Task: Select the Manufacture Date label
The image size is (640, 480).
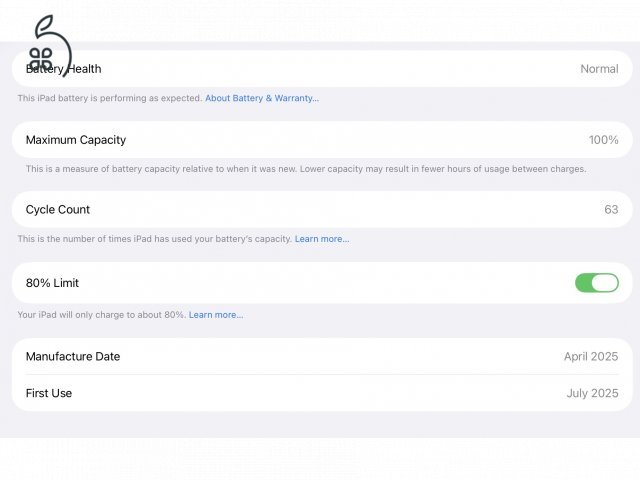Action: click(73, 357)
